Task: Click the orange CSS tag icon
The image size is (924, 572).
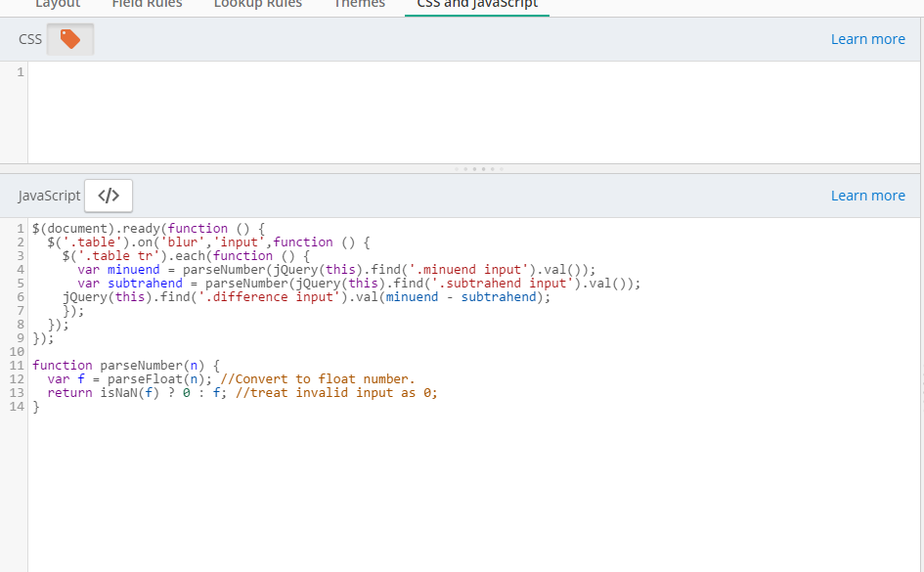Action: pyautogui.click(x=70, y=39)
